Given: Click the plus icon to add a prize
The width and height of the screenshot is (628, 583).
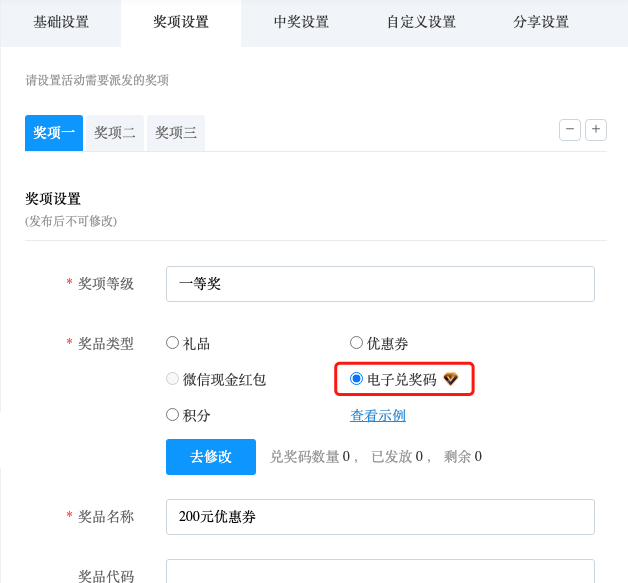Looking at the screenshot, I should [x=596, y=129].
